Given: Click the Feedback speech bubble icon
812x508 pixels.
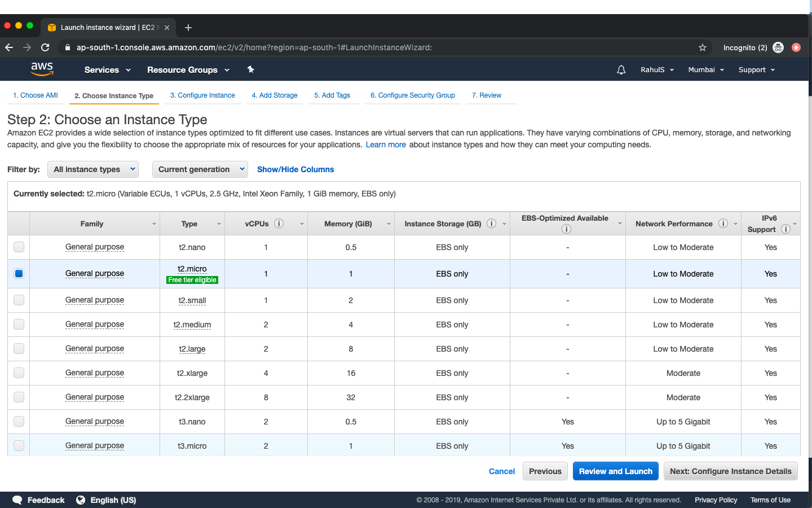Looking at the screenshot, I should (17, 500).
